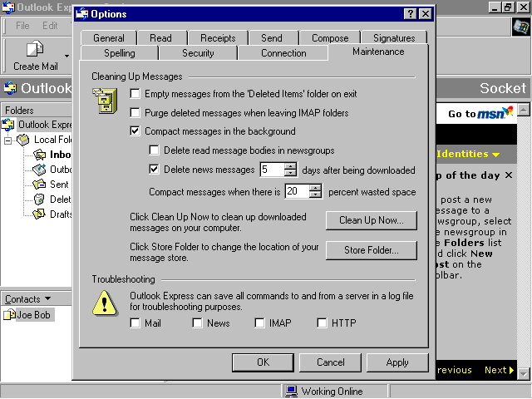532x399 pixels.
Task: Click the percent wasted space input field
Action: pos(298,191)
